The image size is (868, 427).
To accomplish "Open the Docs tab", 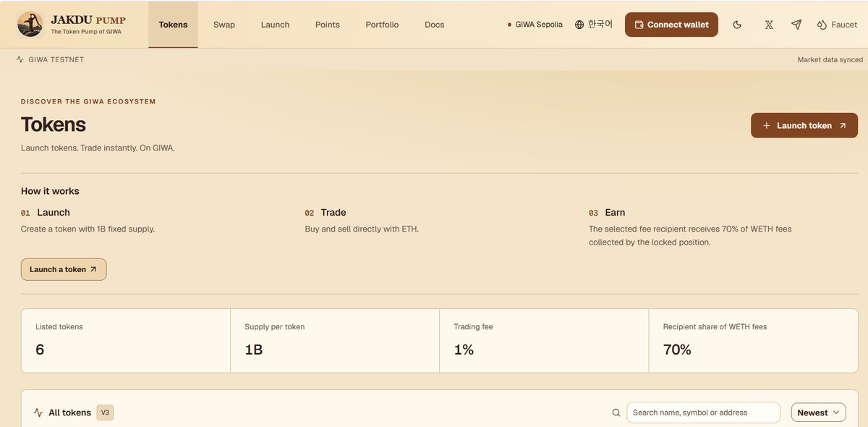I will pos(435,25).
